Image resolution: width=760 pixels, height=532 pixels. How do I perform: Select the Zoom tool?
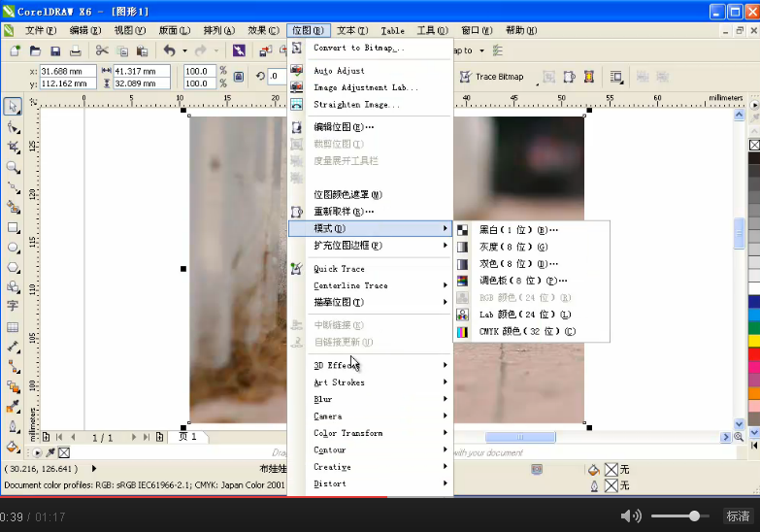tap(13, 168)
